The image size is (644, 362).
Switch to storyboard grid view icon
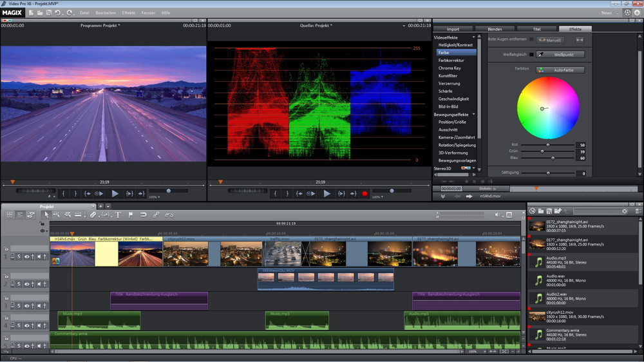(10, 215)
